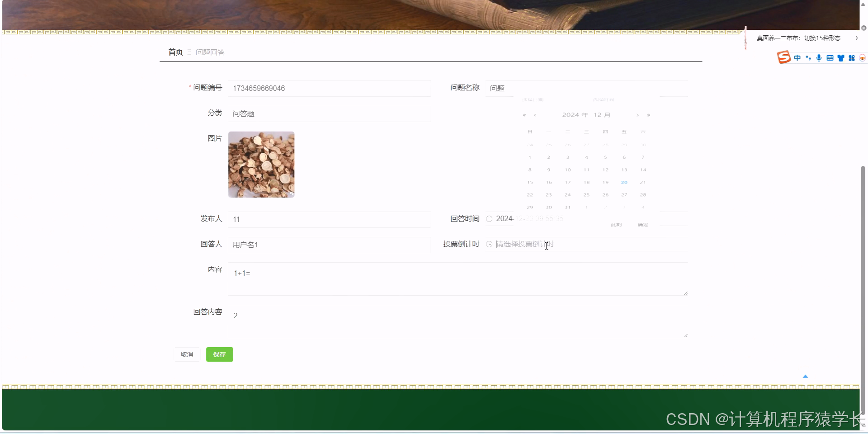Click the back-to-top arrow near page bottom
Screen dimensions: 868x434
(x=805, y=376)
